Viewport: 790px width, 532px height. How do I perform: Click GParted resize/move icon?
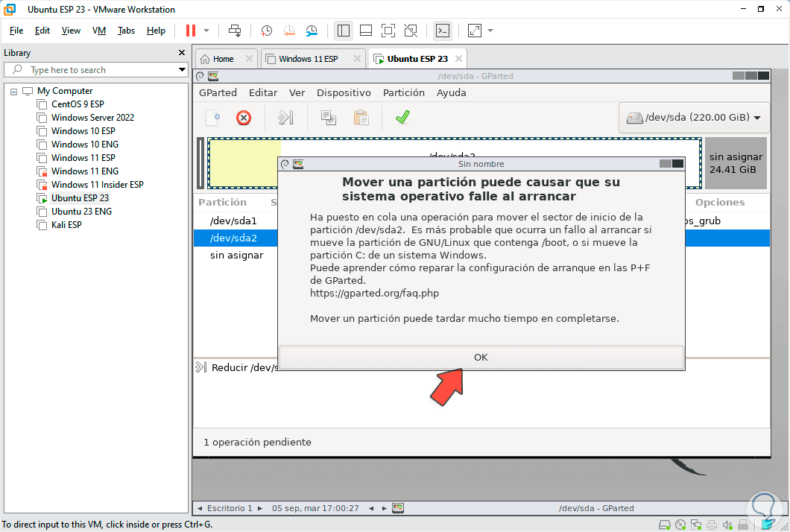click(285, 118)
